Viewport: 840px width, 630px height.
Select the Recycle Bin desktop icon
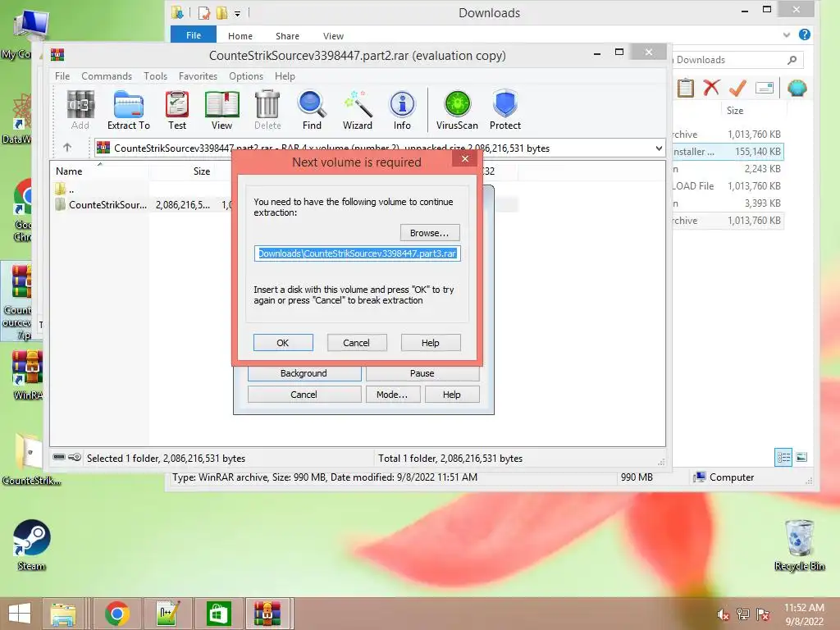click(799, 546)
